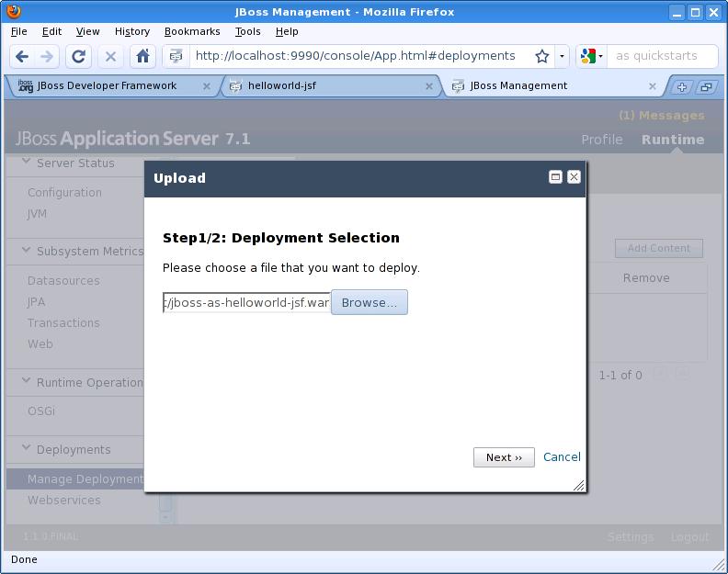Minimize the Firefox window
Image resolution: width=728 pixels, height=574 pixels.
tap(677, 12)
